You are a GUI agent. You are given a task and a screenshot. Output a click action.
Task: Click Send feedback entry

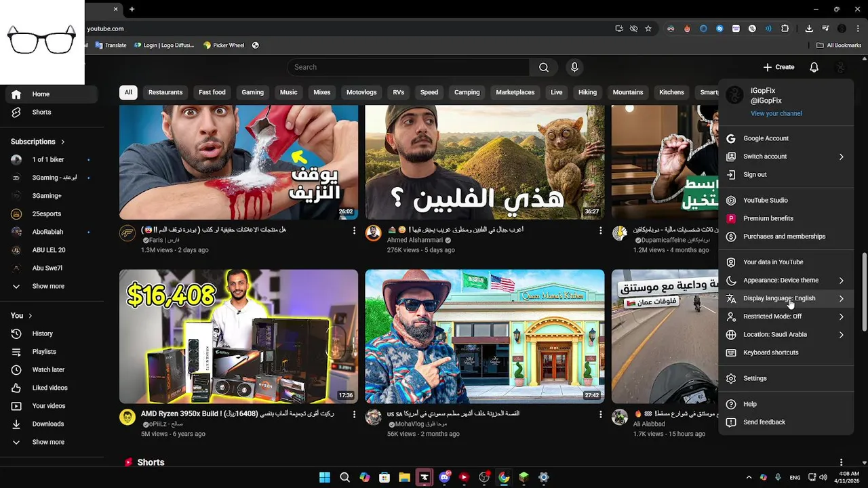786,422
